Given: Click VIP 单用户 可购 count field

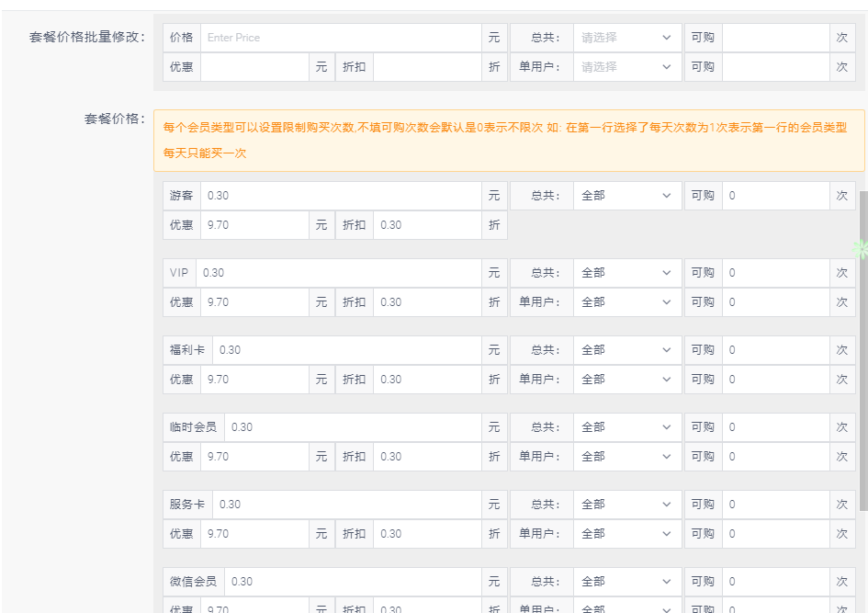Looking at the screenshot, I should (x=776, y=302).
